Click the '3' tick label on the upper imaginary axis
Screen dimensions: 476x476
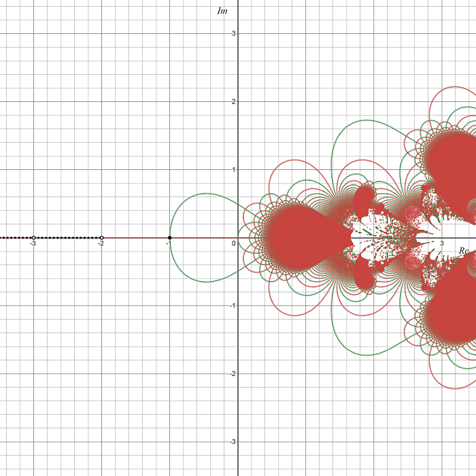point(233,33)
